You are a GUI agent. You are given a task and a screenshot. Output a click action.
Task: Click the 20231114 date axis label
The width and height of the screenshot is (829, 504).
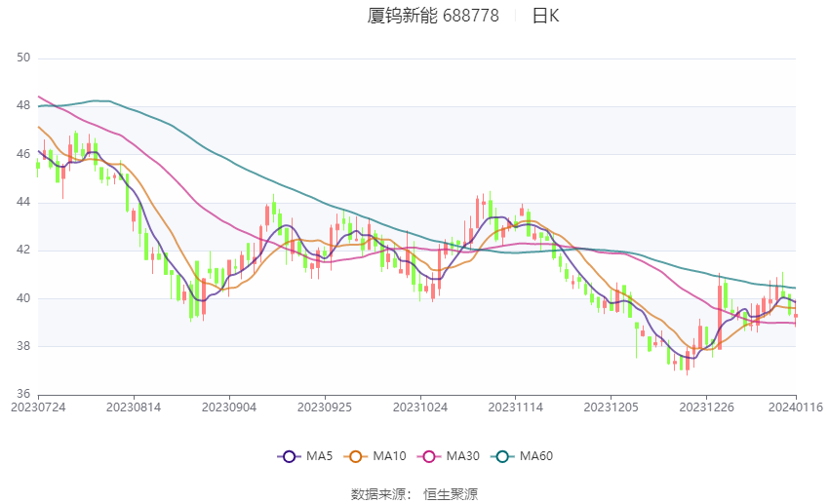click(x=516, y=407)
